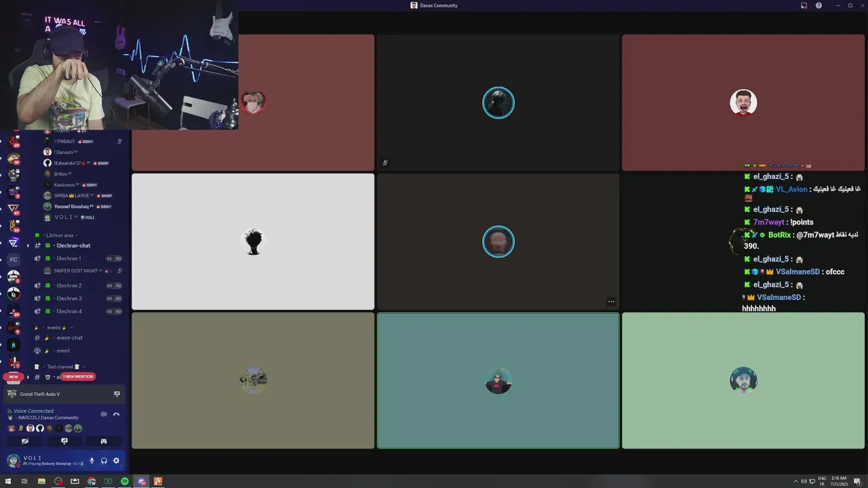
Task: Open Discord user settings gear
Action: tap(116, 461)
